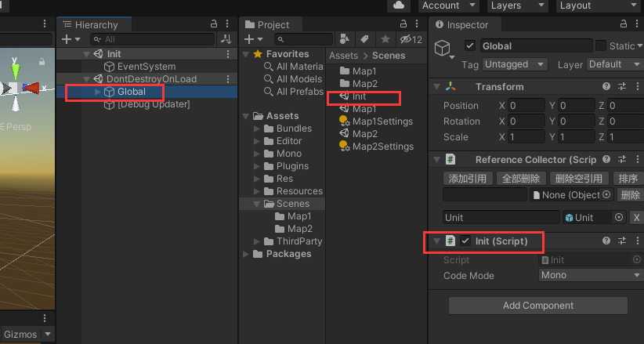644x344 pixels.
Task: Open Search by Label tag icon
Action: tap(364, 39)
